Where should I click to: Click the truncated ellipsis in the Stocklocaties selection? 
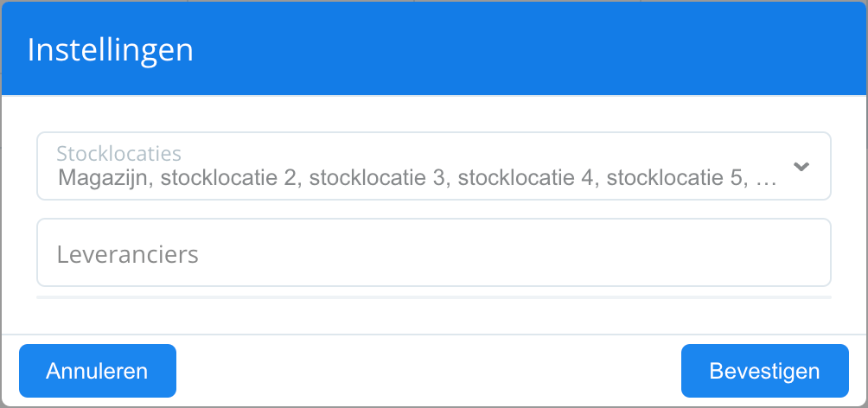click(x=766, y=182)
